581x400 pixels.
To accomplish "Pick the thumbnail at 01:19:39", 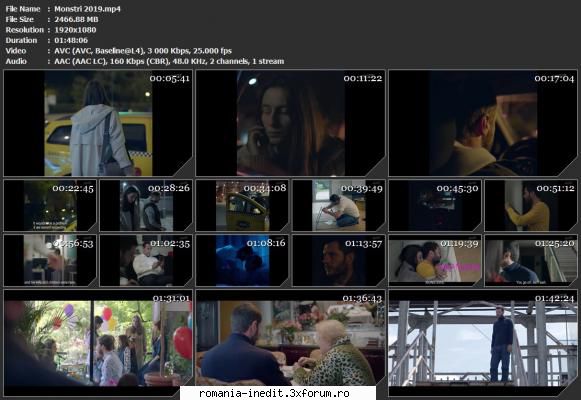I will [x=435, y=260].
